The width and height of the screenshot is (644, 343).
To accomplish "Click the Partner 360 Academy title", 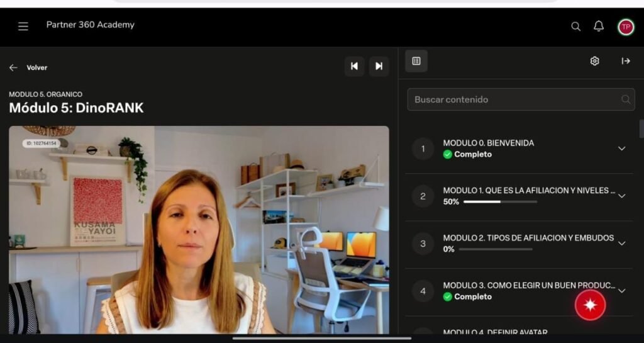I will click(x=91, y=25).
